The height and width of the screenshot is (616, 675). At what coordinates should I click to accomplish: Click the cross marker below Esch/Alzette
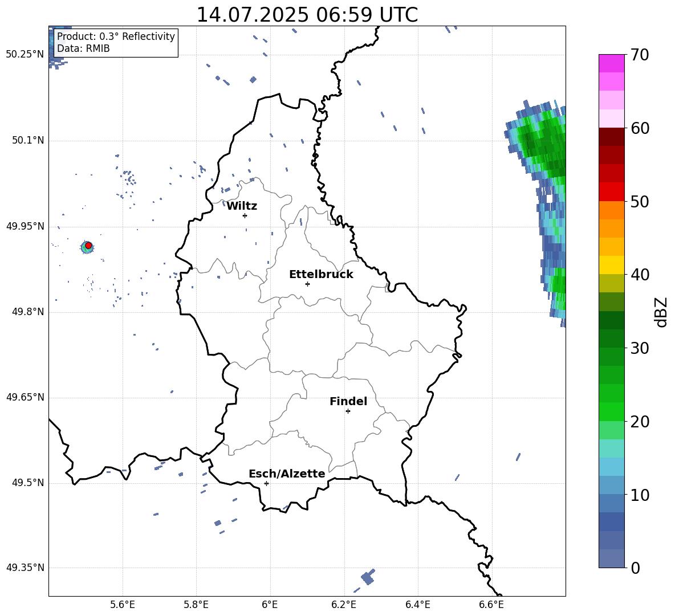pyautogui.click(x=266, y=483)
